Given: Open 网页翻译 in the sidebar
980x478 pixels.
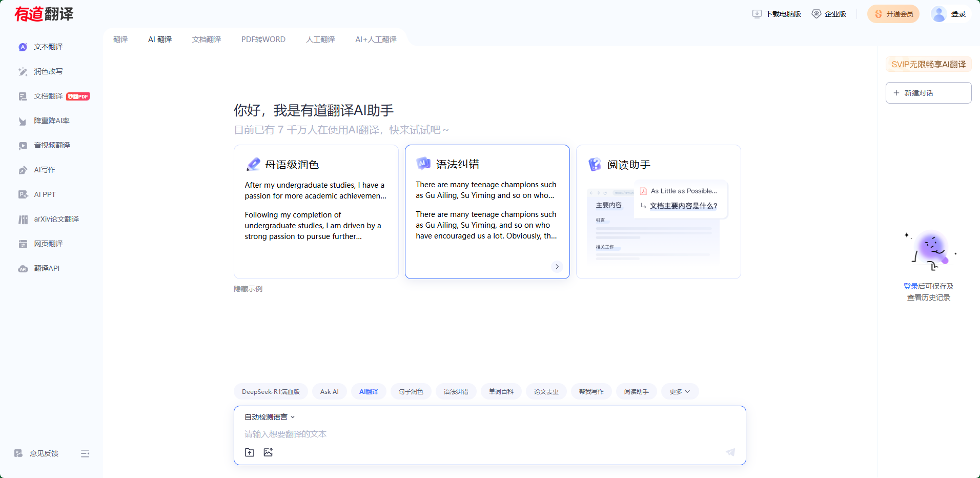Looking at the screenshot, I should (x=48, y=244).
